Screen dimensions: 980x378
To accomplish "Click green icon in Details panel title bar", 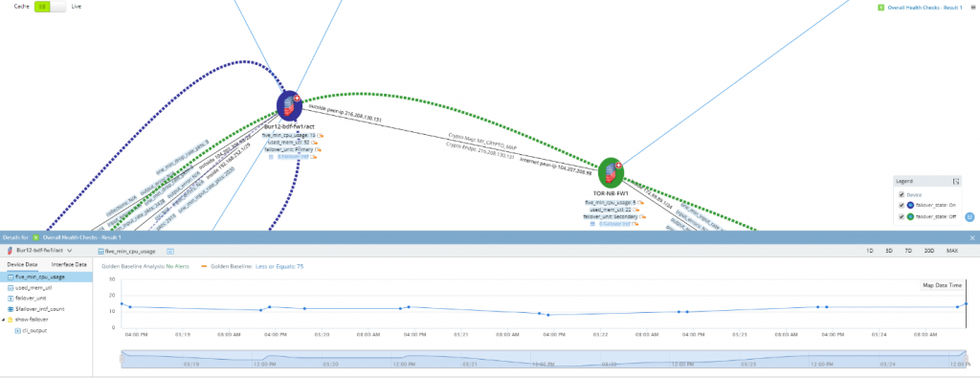I will [35, 238].
